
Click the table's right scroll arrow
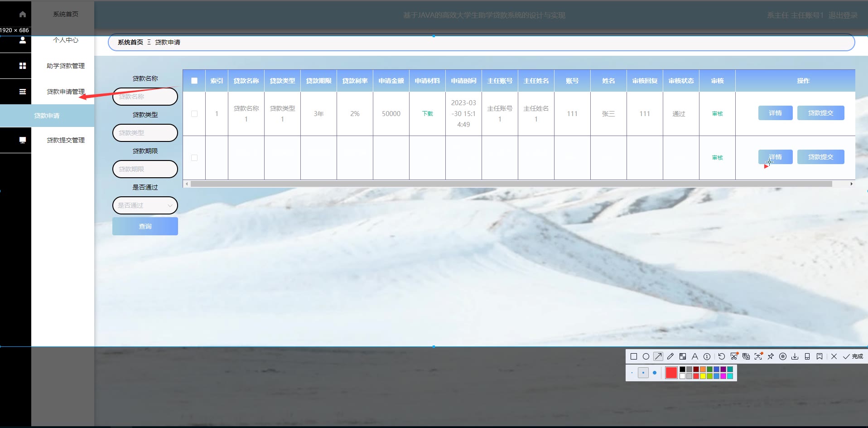point(852,184)
